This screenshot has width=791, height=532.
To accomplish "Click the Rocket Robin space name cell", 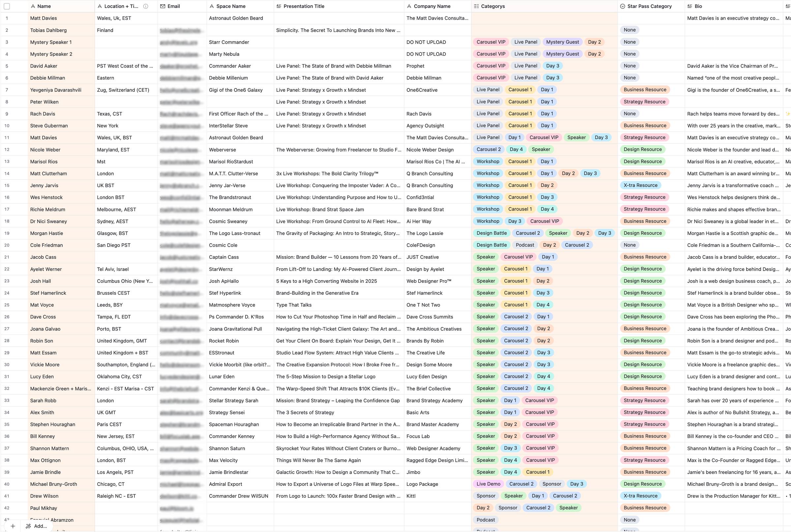I will pos(240,340).
